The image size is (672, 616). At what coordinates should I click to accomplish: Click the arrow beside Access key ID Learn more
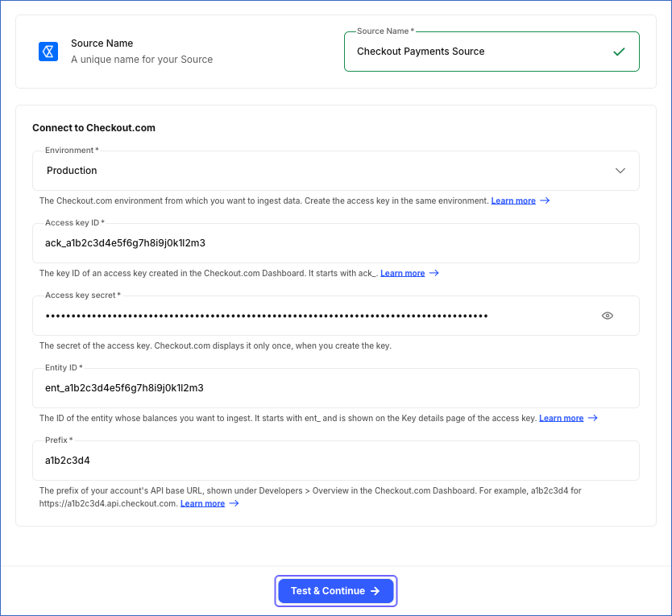(434, 273)
